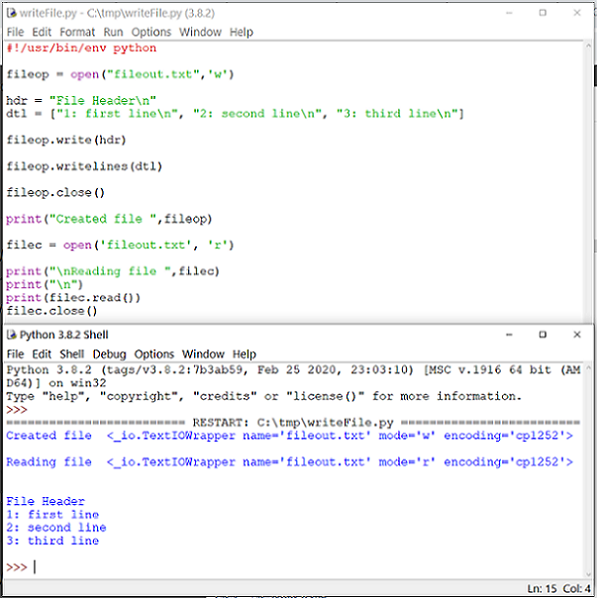The height and width of the screenshot is (598, 597).
Task: Click the 'fileop.writelines(dtl)' code line
Action: (84, 166)
